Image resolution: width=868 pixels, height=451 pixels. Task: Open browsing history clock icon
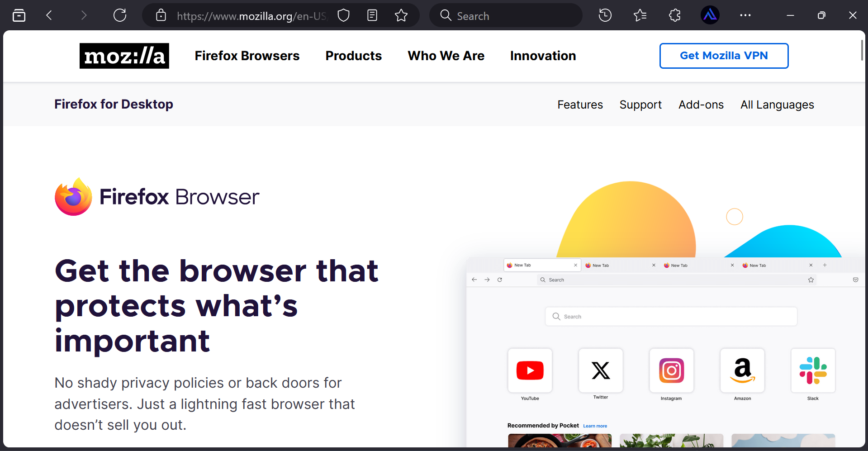click(605, 16)
